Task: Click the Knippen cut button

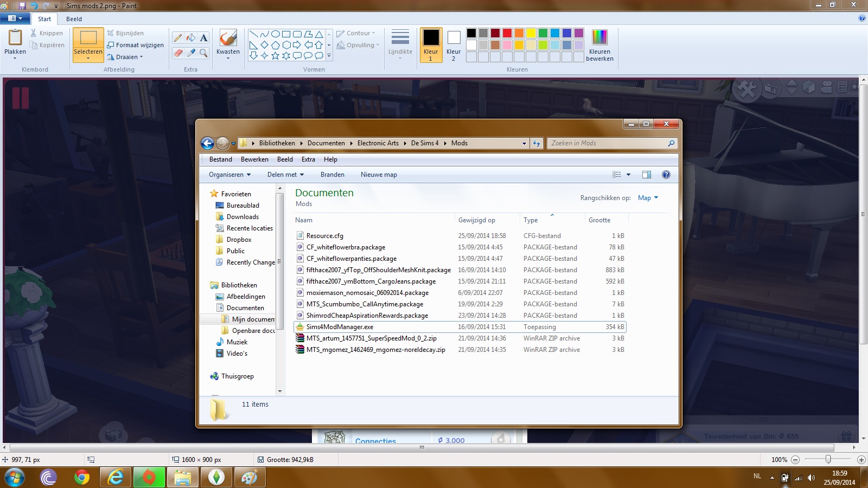Action: pyautogui.click(x=47, y=33)
